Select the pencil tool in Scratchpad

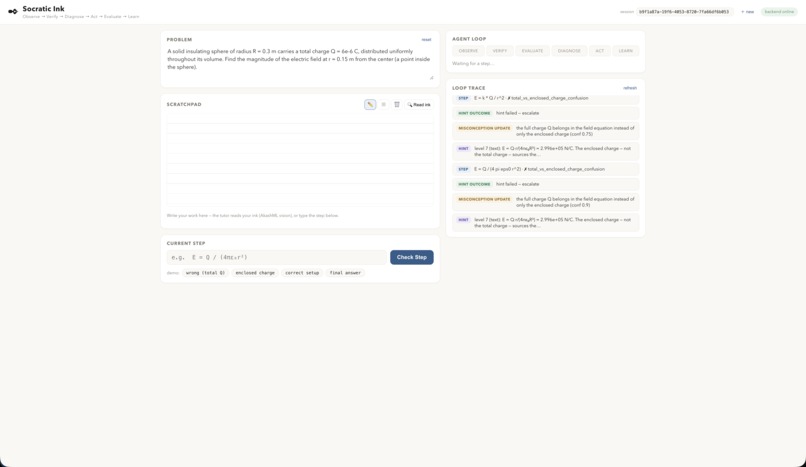[x=370, y=104]
